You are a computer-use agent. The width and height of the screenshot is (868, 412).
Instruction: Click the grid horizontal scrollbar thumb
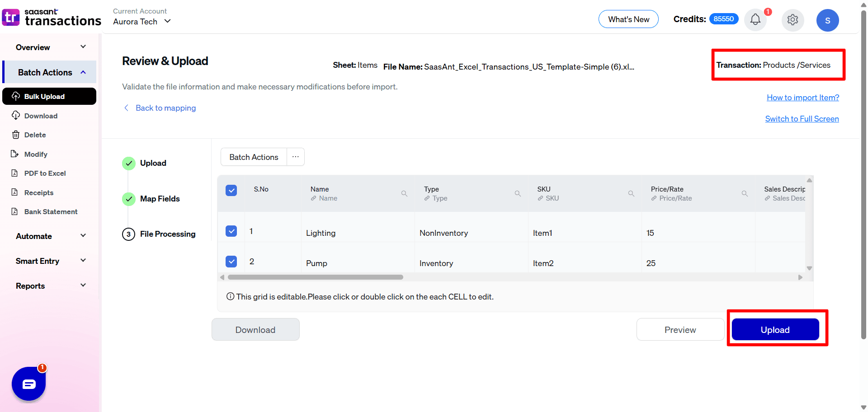pos(315,277)
